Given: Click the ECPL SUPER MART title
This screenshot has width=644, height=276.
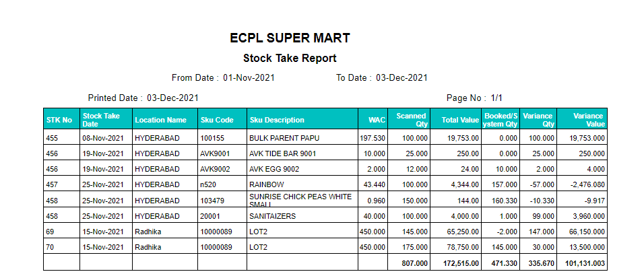Looking at the screenshot, I should click(x=290, y=38).
